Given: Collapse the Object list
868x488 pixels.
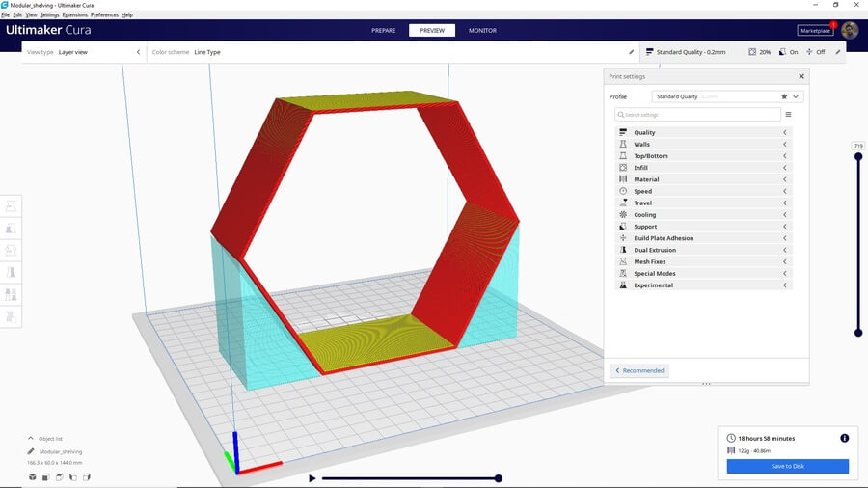Looking at the screenshot, I should [x=31, y=438].
